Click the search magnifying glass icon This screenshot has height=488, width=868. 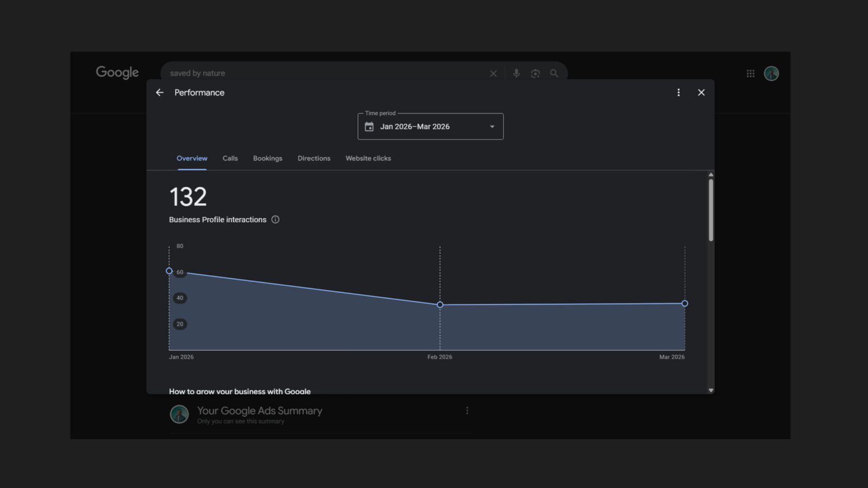[x=554, y=73]
